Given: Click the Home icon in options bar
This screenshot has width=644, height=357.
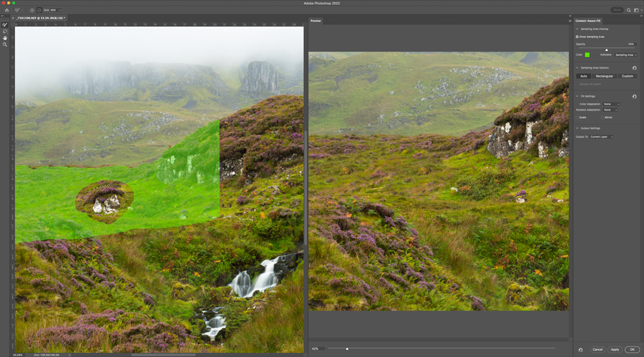Looking at the screenshot, I should click(7, 10).
